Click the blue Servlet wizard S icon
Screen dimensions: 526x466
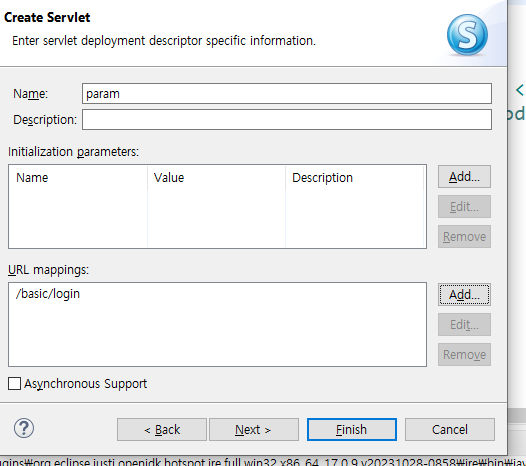click(467, 35)
